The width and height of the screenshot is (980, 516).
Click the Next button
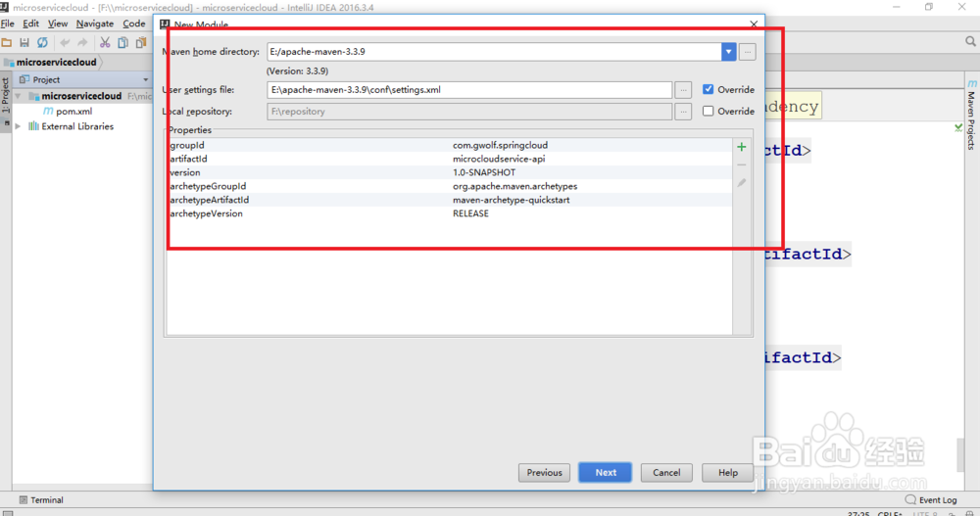[x=605, y=473]
